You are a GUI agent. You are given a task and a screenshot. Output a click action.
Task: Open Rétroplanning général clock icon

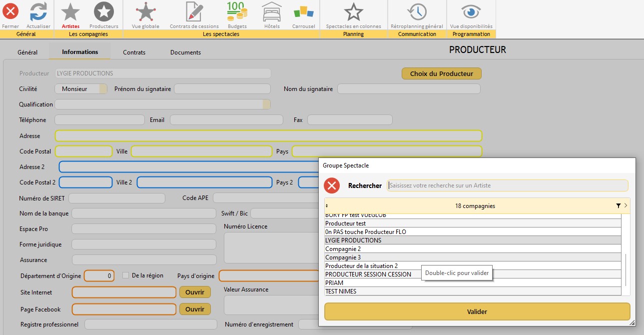pos(416,12)
